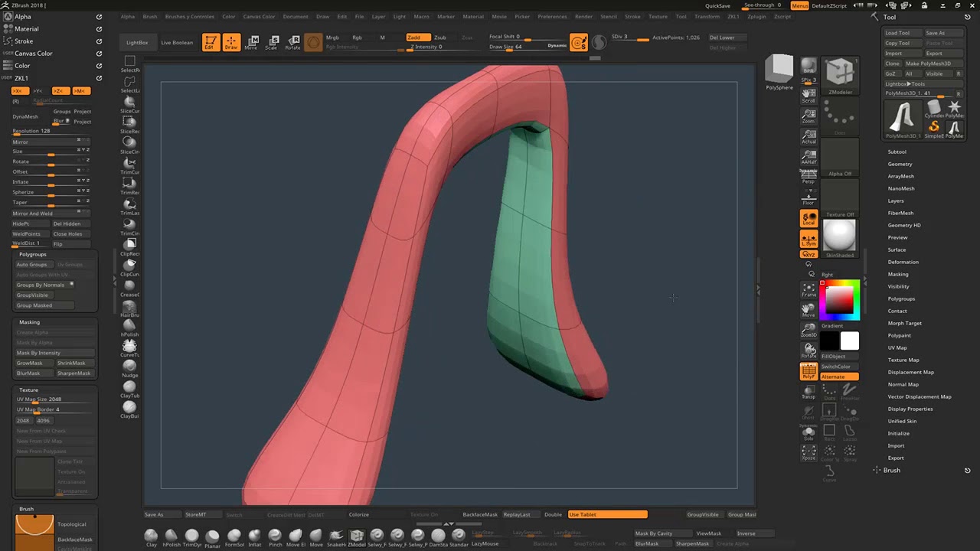Expand the Canvas Color palette

tap(34, 54)
